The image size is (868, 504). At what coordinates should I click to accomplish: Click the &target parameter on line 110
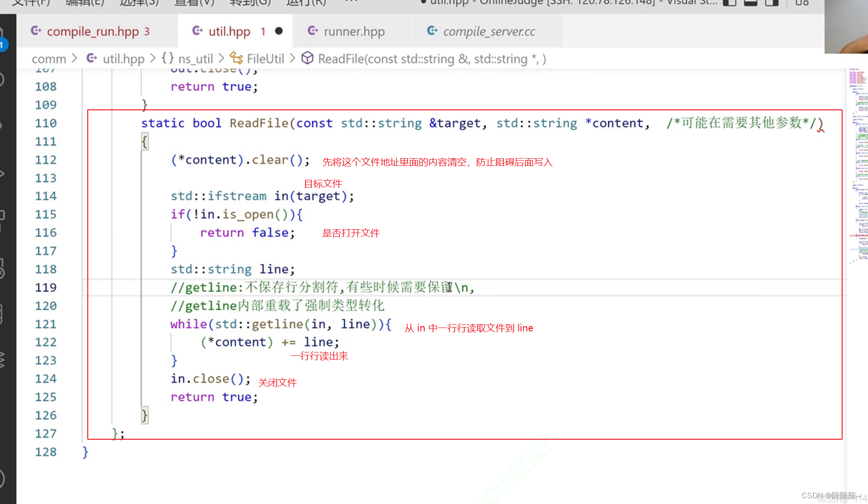coord(455,123)
